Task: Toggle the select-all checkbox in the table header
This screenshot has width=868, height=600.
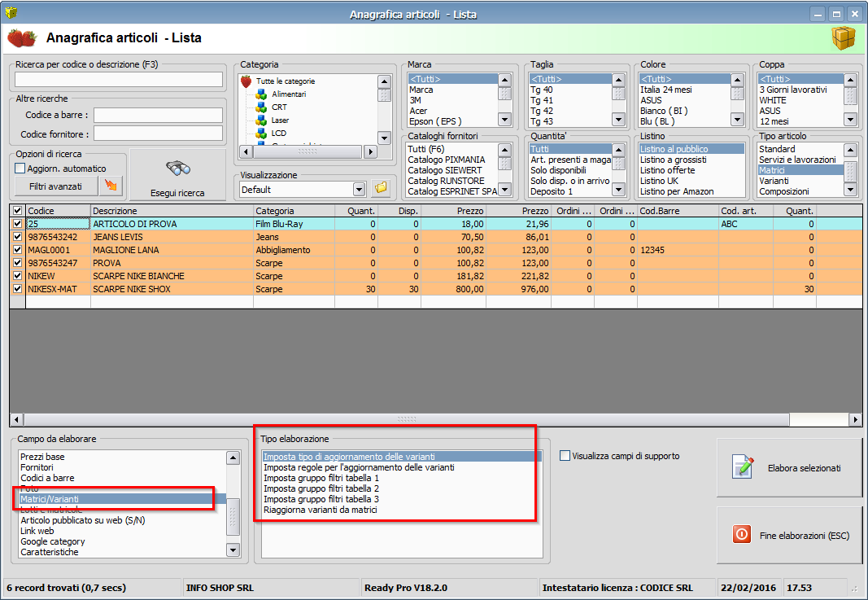Action: [18, 211]
